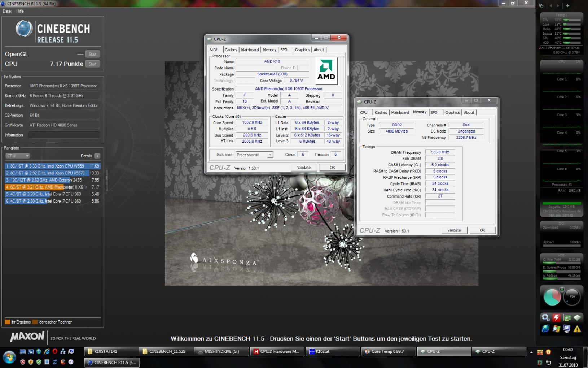Click the orange round tray icon
The height and width of the screenshot is (368, 588).
pos(548,352)
